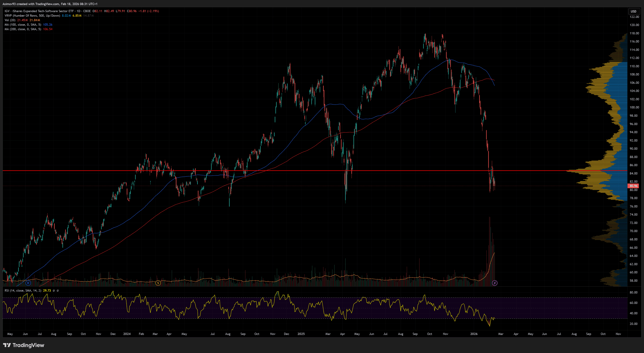This screenshot has height=353, width=644.
Task: Click the MA 100 value 105.26
Action: (x=48, y=25)
